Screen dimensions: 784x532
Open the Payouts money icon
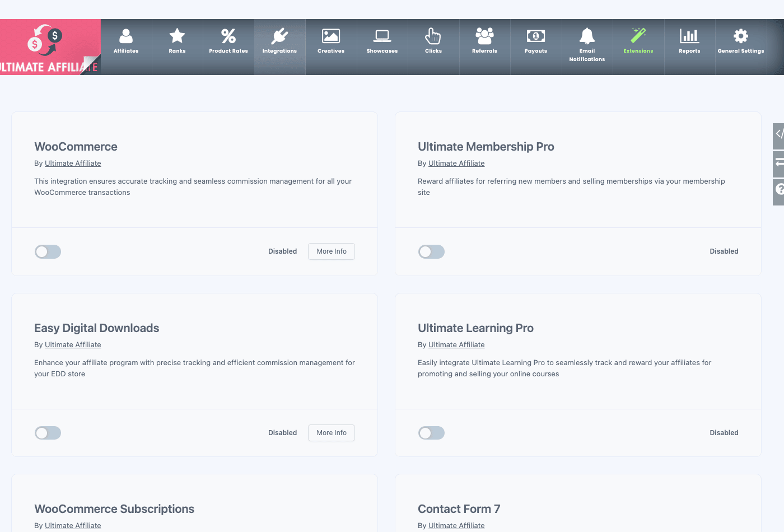pos(536,36)
